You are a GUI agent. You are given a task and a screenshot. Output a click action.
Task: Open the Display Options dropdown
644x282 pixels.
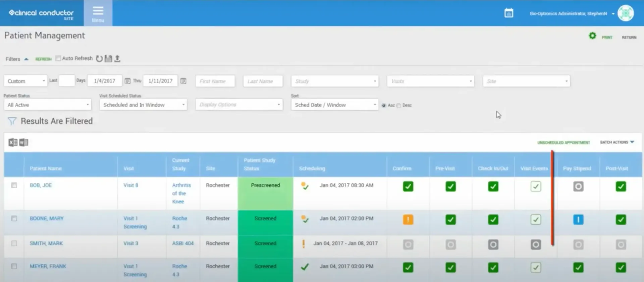239,105
